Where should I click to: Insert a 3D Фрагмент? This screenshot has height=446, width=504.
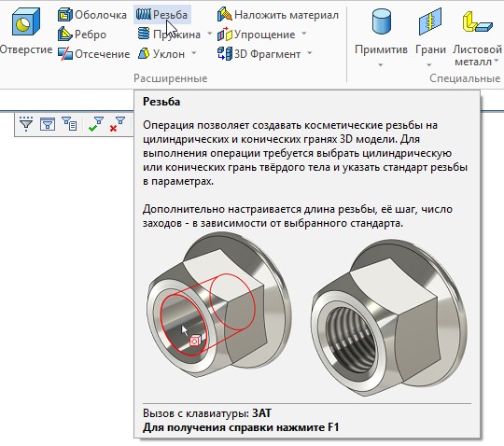click(x=259, y=54)
